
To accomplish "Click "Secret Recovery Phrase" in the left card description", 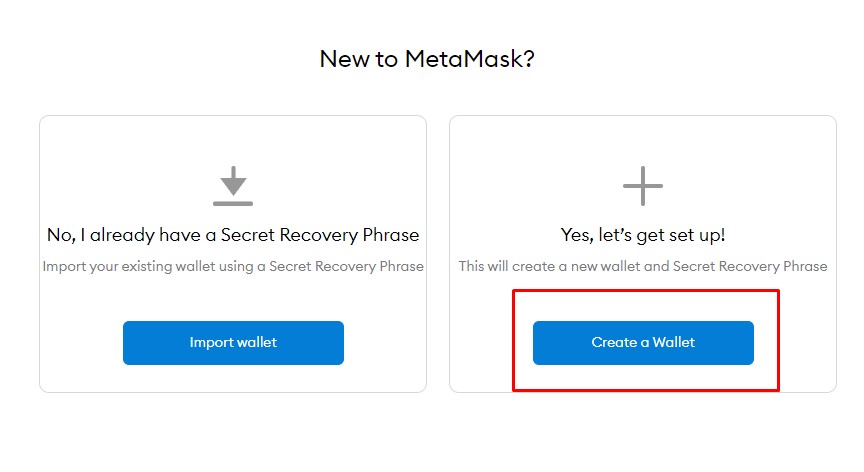I will coord(347,267).
